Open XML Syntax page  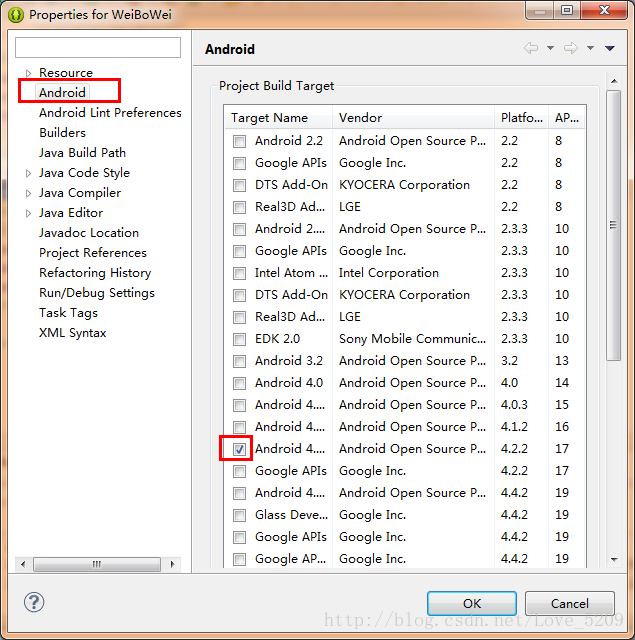[x=73, y=333]
